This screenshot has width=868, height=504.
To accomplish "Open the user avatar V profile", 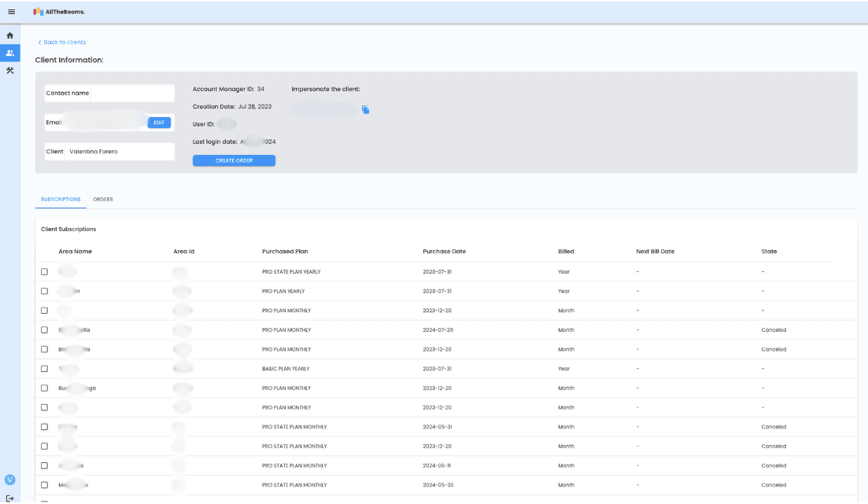I will point(10,480).
